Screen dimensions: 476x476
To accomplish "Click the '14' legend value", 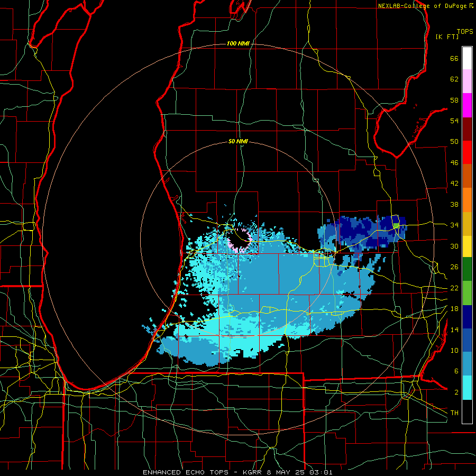I will (454, 329).
